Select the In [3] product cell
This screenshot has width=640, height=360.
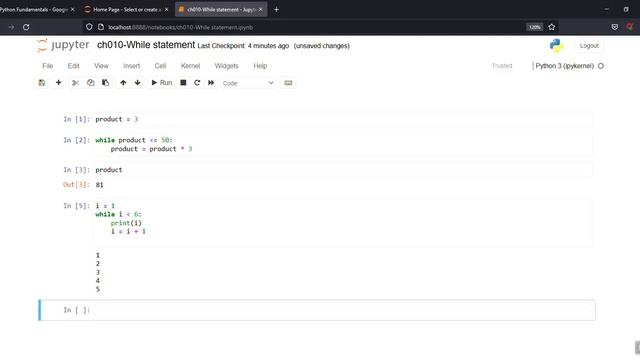pyautogui.click(x=343, y=170)
